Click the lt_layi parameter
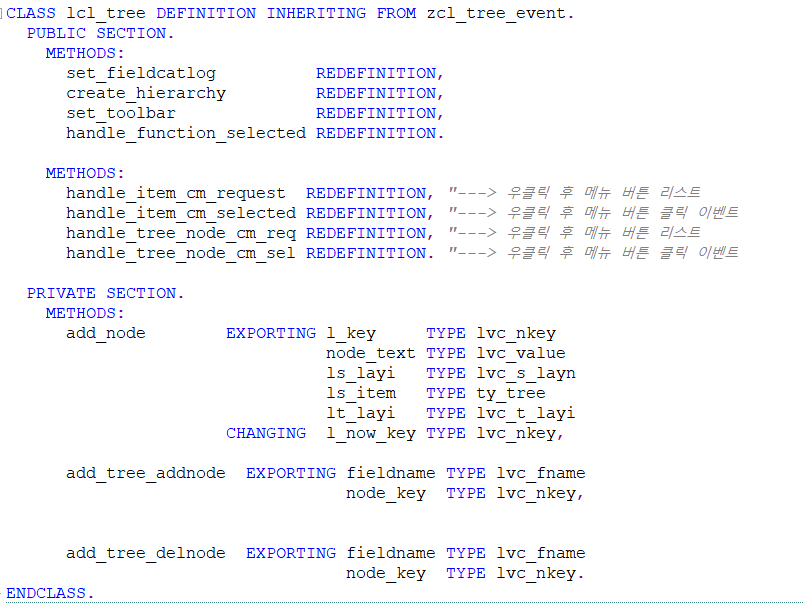This screenshot has width=803, height=606. tap(361, 413)
